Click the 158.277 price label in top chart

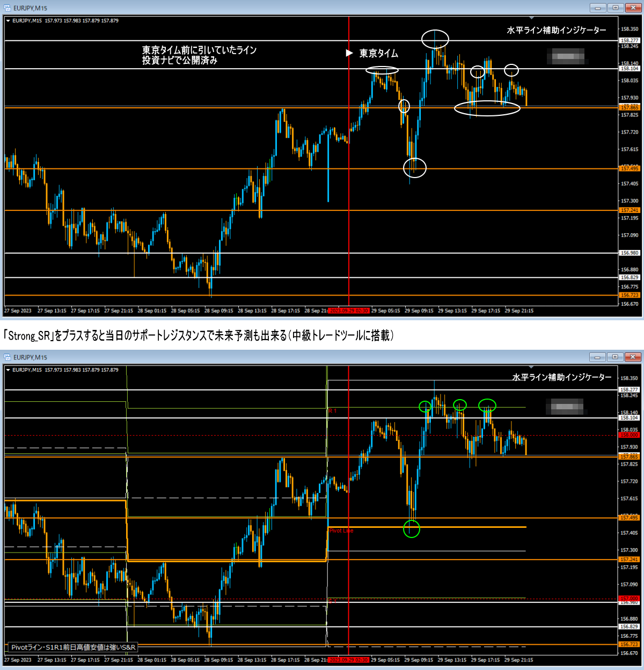(x=630, y=41)
